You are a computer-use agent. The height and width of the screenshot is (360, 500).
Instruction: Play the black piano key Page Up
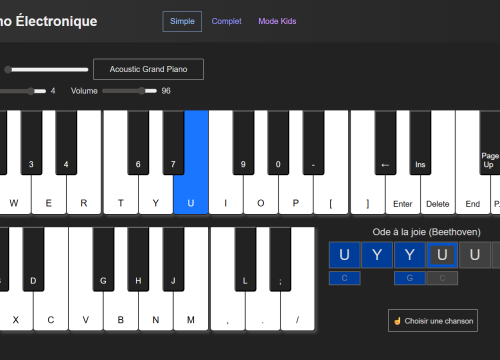click(490, 143)
